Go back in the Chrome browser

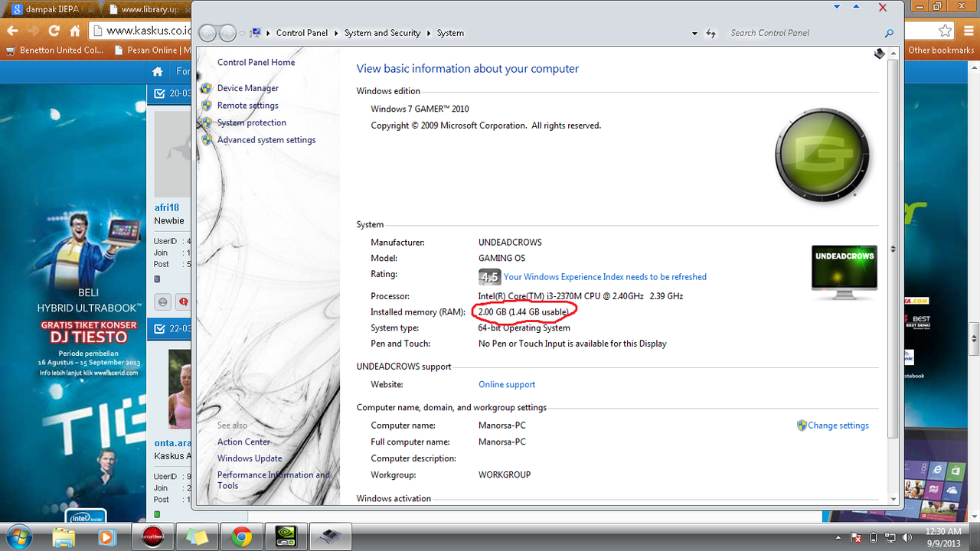tap(12, 31)
